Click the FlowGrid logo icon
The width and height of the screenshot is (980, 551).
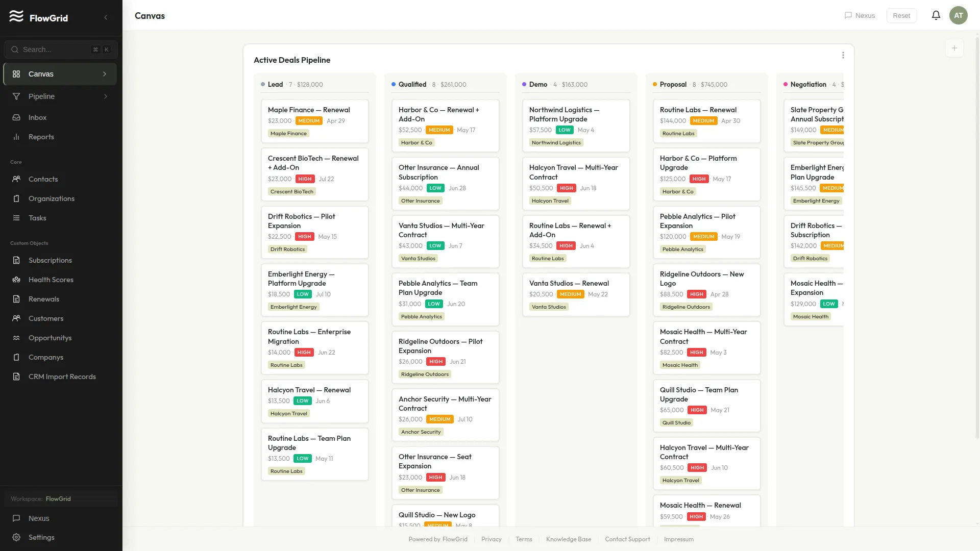point(16,16)
